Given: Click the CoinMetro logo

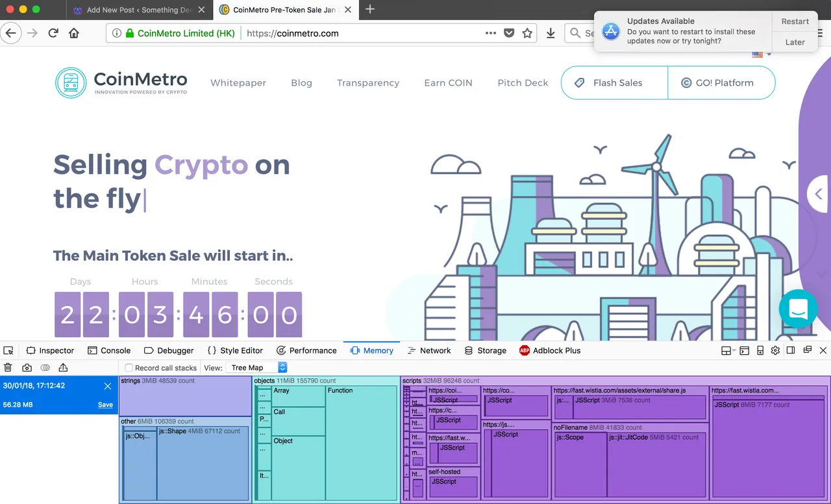Looking at the screenshot, I should pyautogui.click(x=121, y=83).
